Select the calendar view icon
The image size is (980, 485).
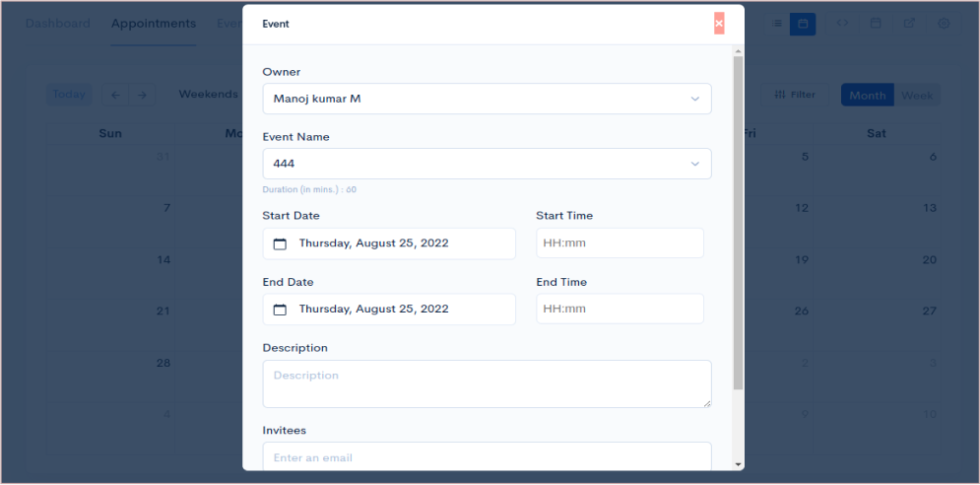tap(803, 24)
